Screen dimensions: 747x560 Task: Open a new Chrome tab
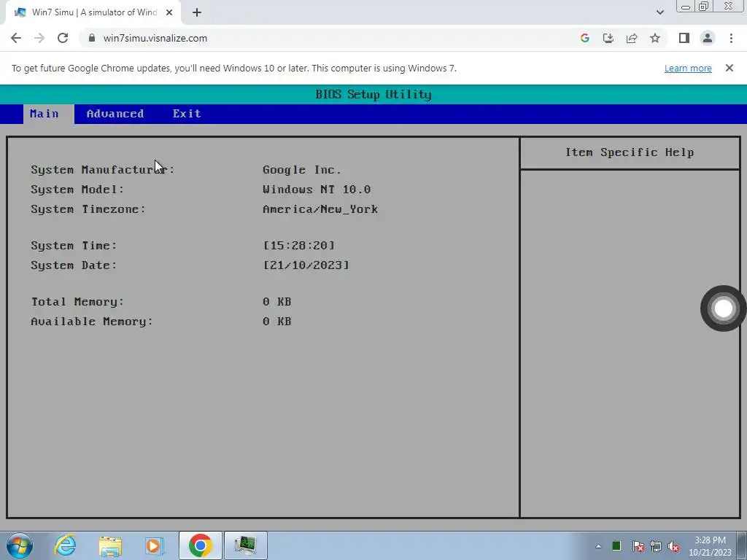tap(197, 12)
